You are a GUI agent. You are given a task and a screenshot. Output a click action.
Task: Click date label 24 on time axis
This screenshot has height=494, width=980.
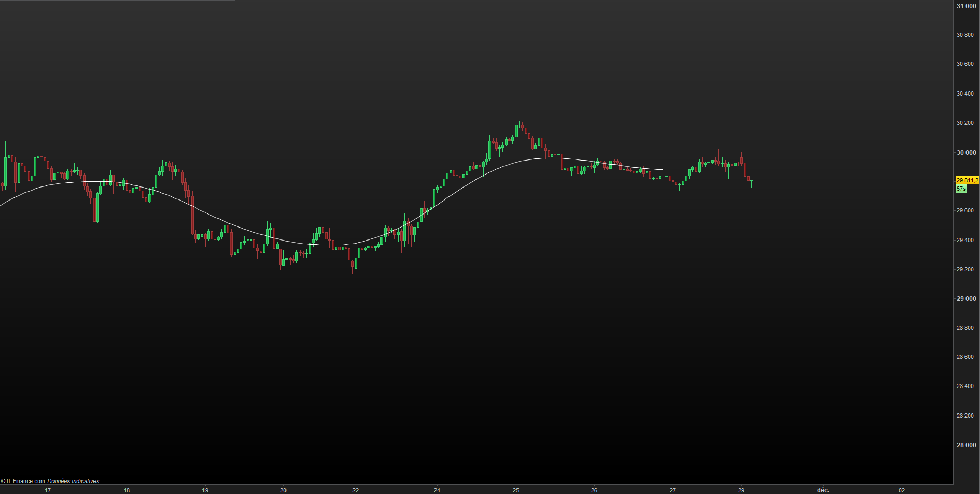click(437, 490)
